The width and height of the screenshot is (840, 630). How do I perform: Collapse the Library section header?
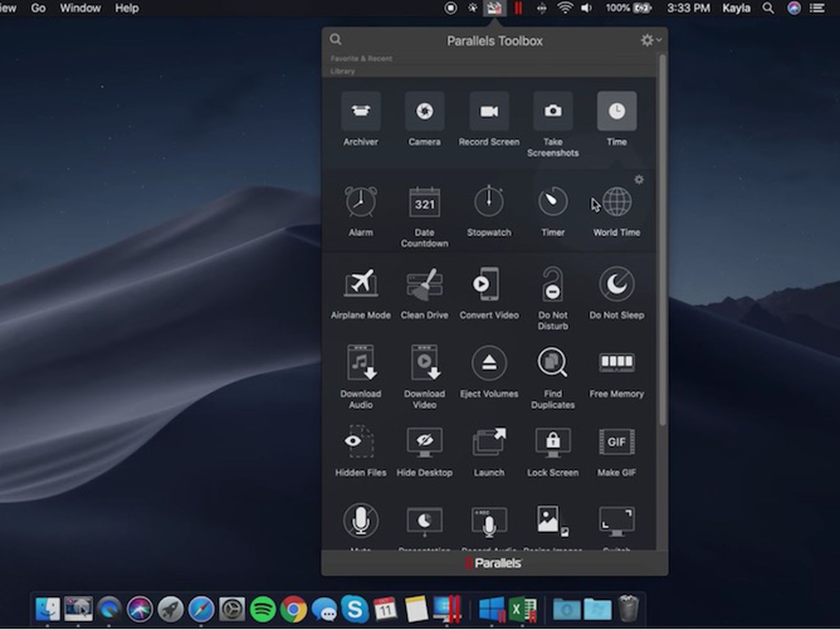click(342, 71)
